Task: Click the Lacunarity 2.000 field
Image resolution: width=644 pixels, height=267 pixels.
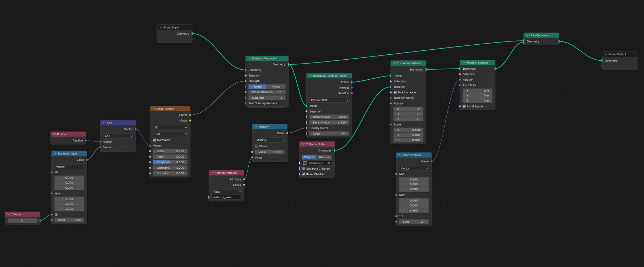Action: [170, 168]
